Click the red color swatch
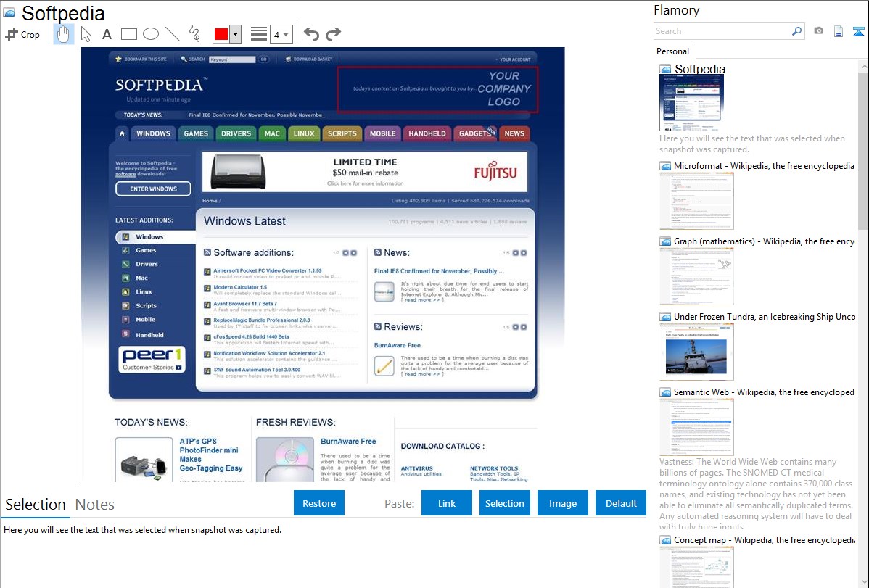869x588 pixels. point(221,34)
